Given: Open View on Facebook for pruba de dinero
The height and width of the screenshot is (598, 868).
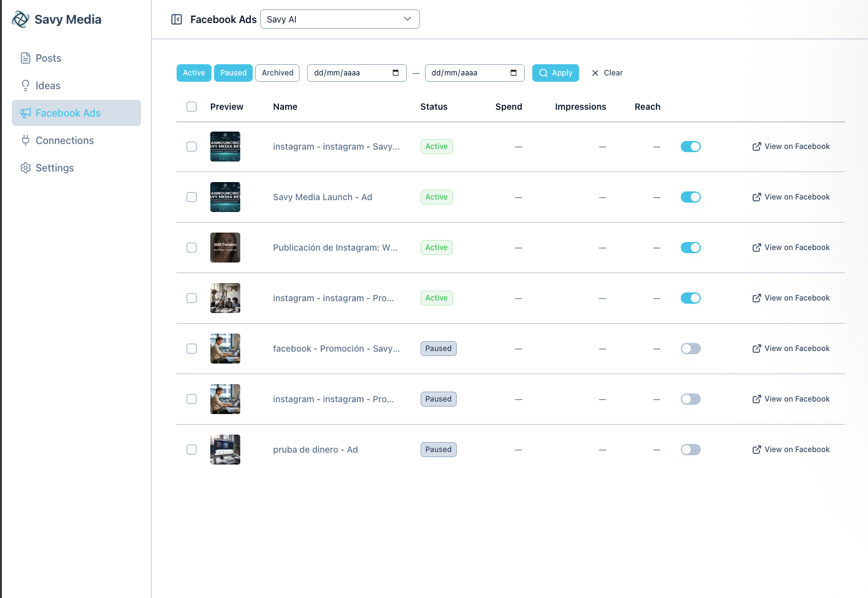Looking at the screenshot, I should click(x=791, y=449).
